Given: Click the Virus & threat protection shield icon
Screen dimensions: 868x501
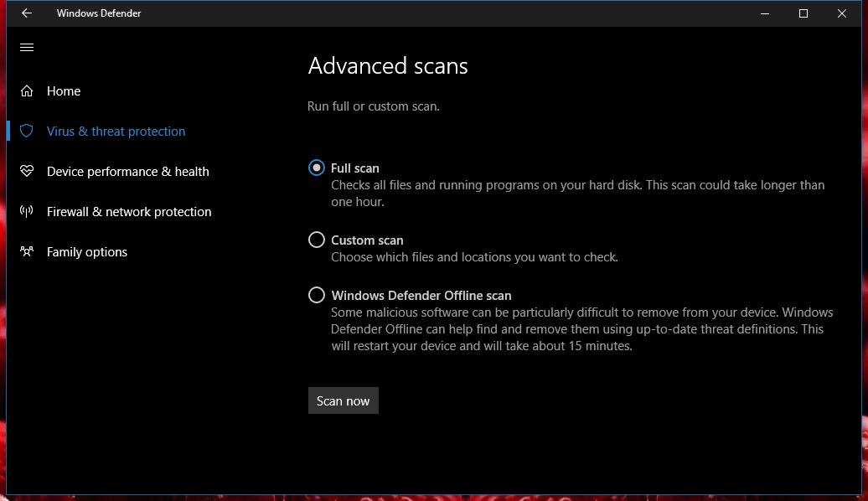Looking at the screenshot, I should click(27, 132).
